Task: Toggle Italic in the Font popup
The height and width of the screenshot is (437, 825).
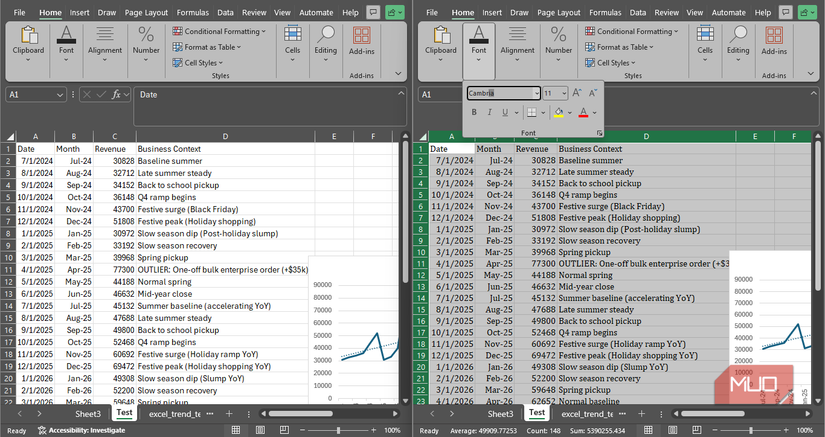Action: tap(489, 112)
